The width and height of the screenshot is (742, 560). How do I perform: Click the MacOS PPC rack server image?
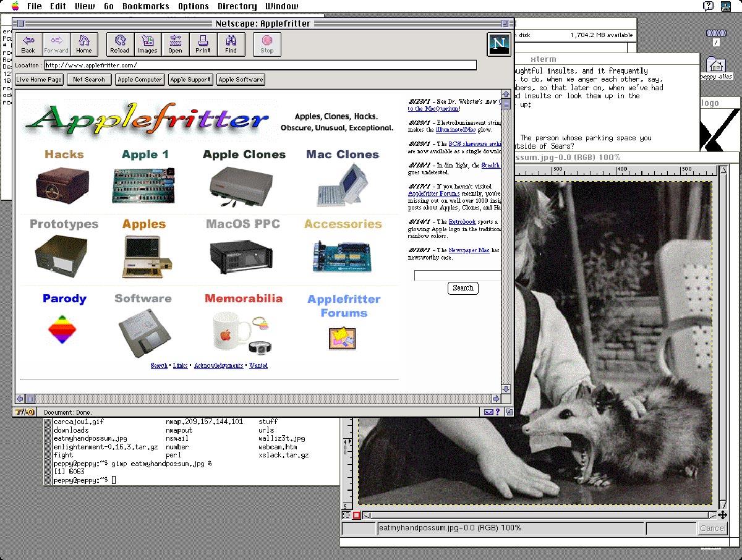point(242,257)
